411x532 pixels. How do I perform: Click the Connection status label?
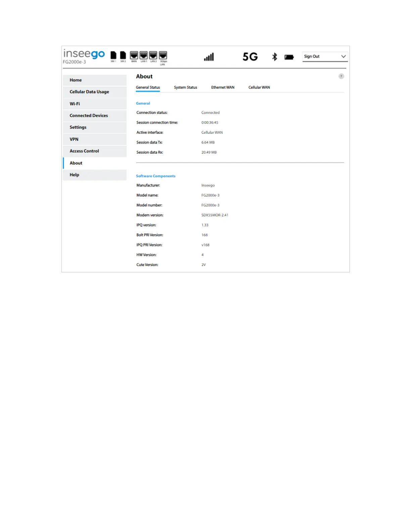(x=152, y=113)
